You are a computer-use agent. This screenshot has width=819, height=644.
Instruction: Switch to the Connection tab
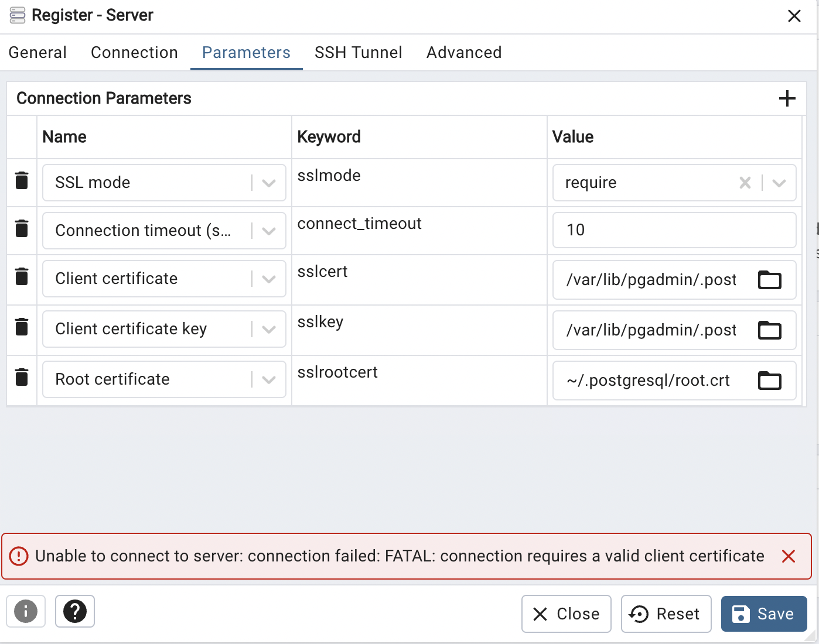pyautogui.click(x=134, y=53)
